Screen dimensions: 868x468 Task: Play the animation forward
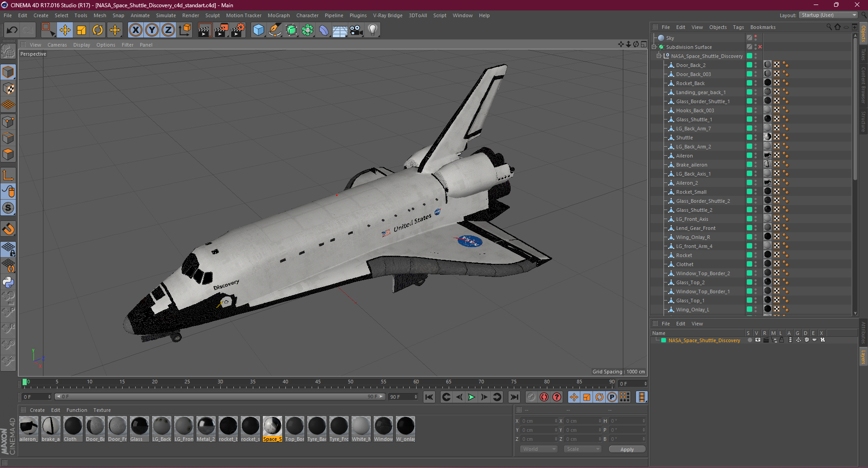(471, 397)
